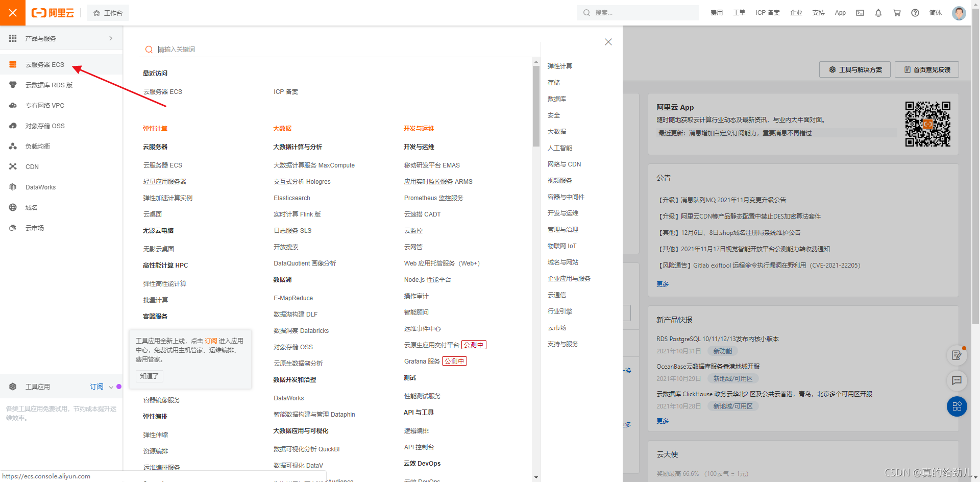The width and height of the screenshot is (980, 482).
Task: Open Prometheus 监控服务 link
Action: [x=433, y=198]
